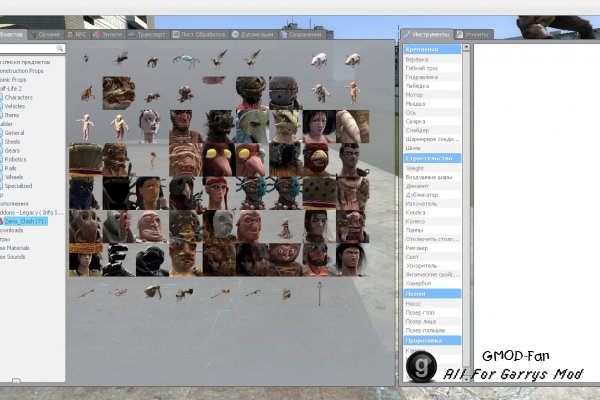Select the Верёвка tool
This screenshot has width=600, height=400.
(432, 59)
